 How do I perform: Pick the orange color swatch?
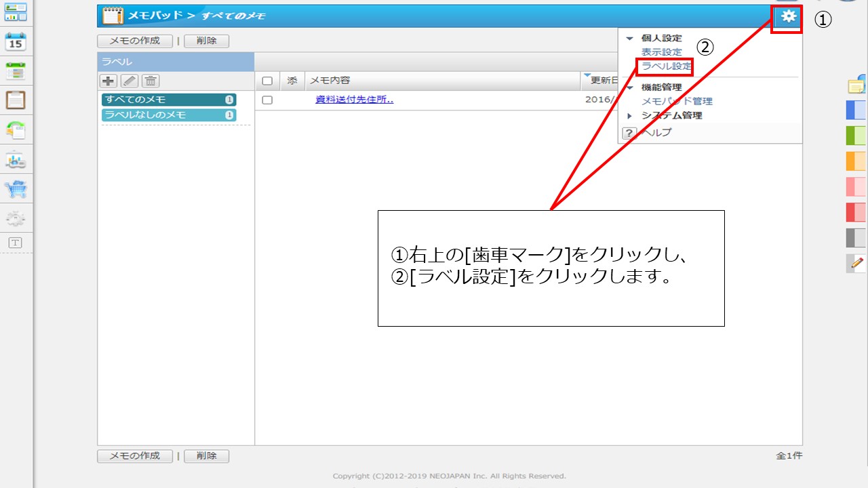point(856,161)
